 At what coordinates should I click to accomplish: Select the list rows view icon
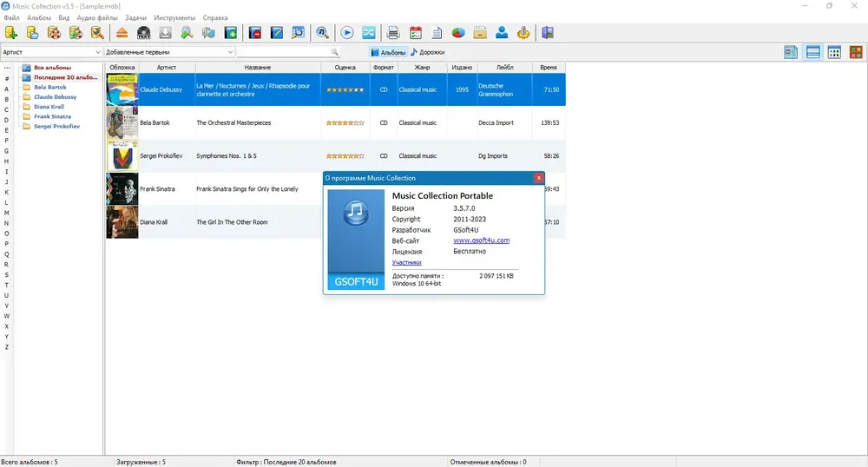(812, 52)
